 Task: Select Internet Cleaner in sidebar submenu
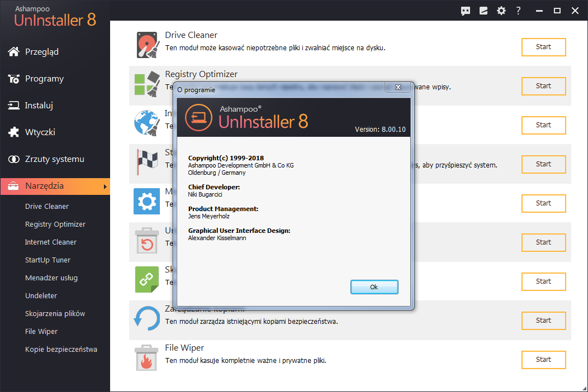(51, 242)
